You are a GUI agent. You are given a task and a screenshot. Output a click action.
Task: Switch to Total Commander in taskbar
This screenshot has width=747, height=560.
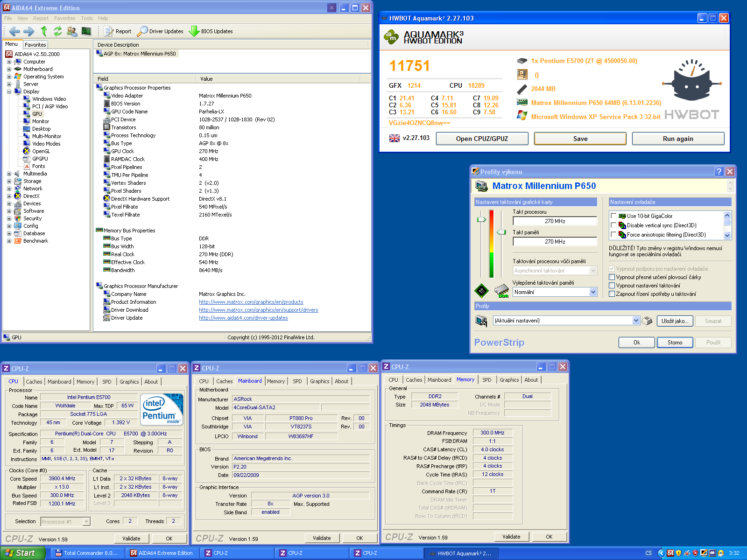(87, 553)
